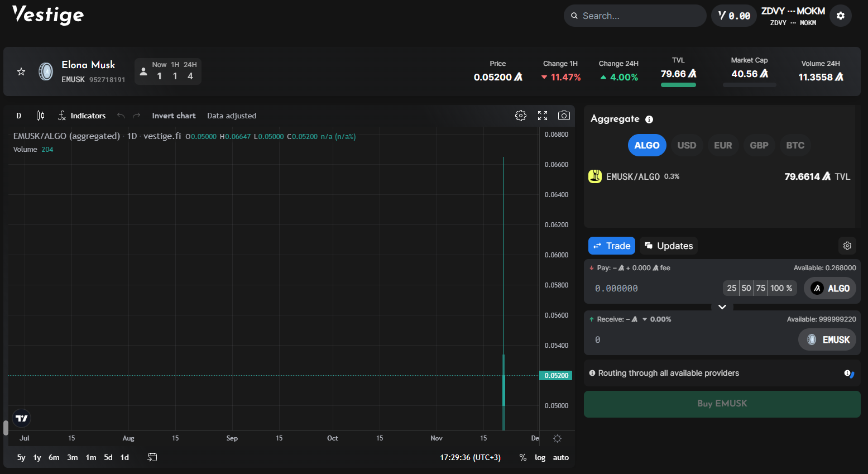Open chart settings gear icon
868x474 pixels.
pyautogui.click(x=520, y=116)
